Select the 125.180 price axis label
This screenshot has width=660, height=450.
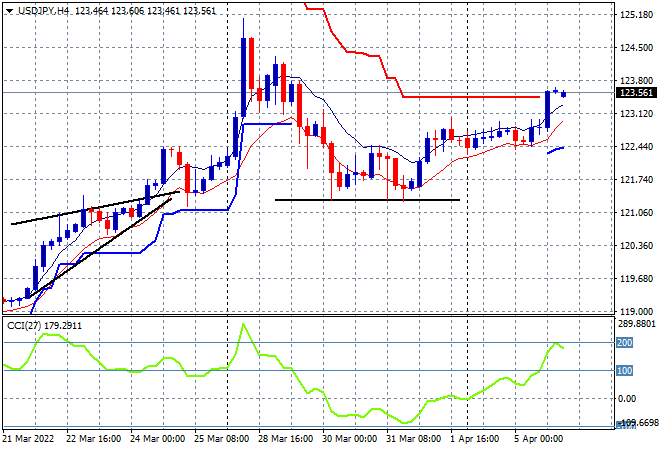636,15
